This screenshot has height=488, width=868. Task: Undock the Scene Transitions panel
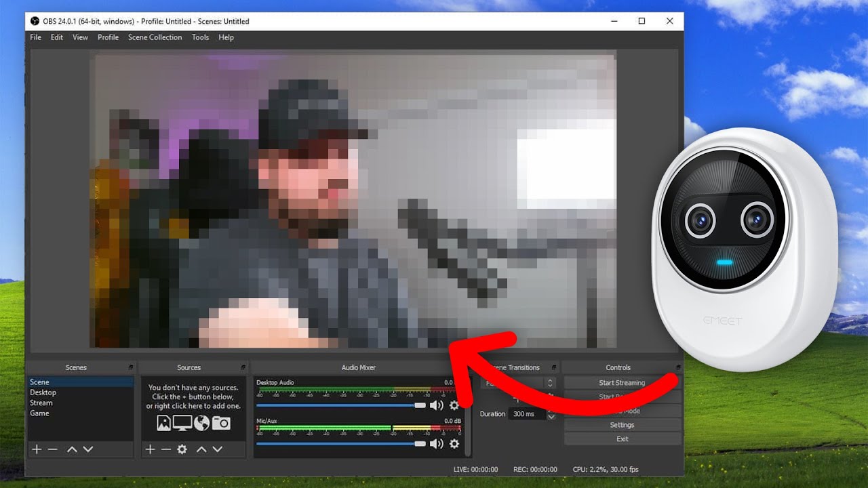(x=554, y=367)
